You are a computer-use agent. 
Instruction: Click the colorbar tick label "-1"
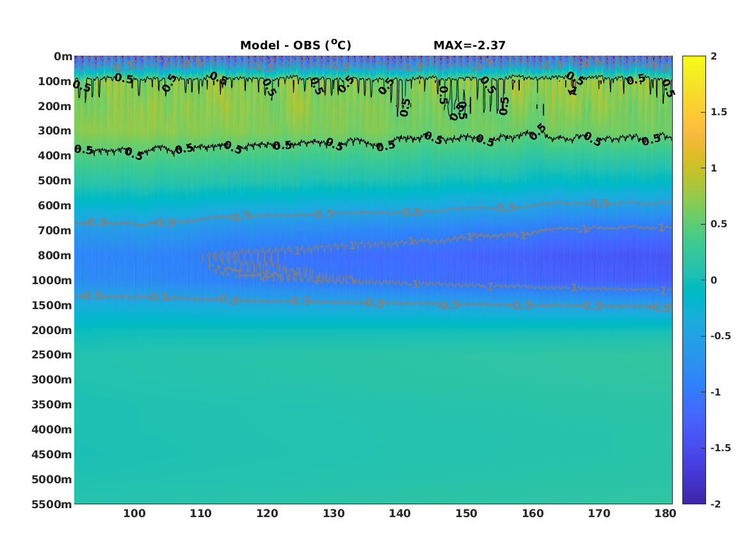coord(716,392)
